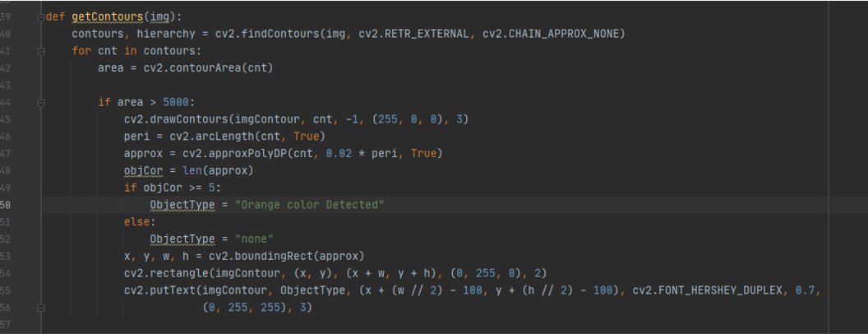Place cursor in "Orange color Detected" string
The width and height of the screenshot is (868, 334).
click(309, 205)
